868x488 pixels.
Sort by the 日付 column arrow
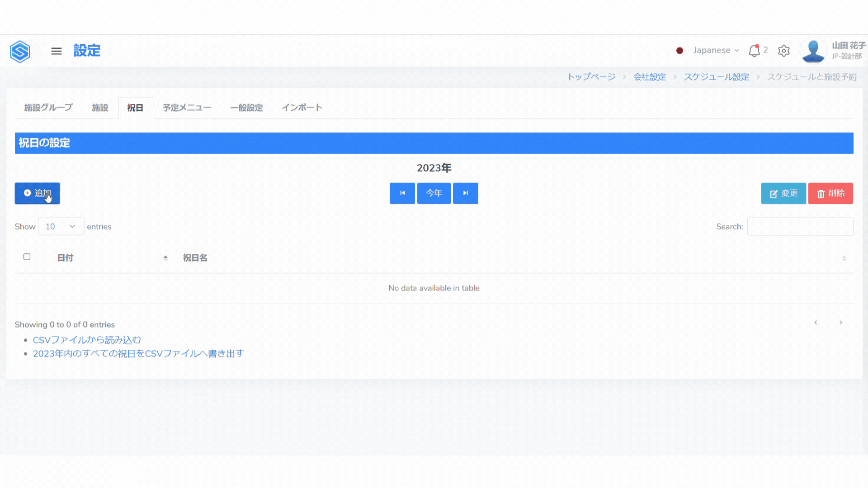[165, 258]
